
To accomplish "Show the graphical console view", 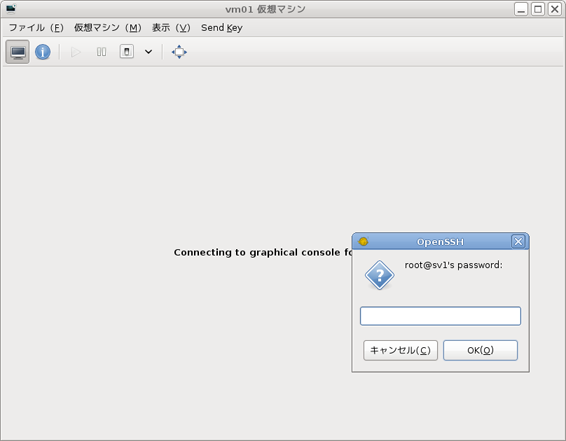I will pos(17,52).
